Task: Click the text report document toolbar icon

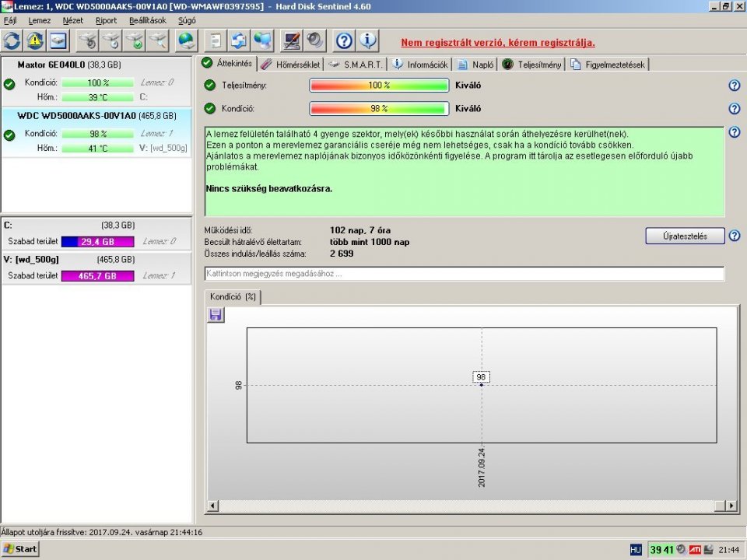Action: coord(216,41)
